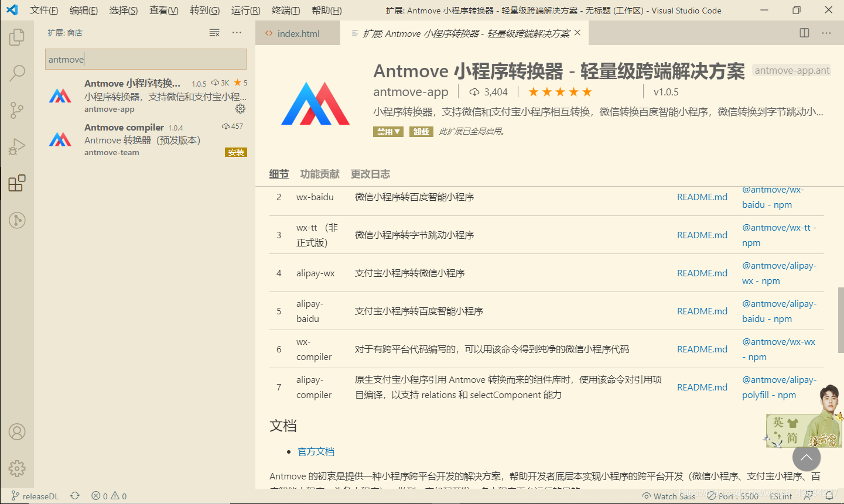
Task: Open the 选择(S) menu
Action: [x=124, y=10]
